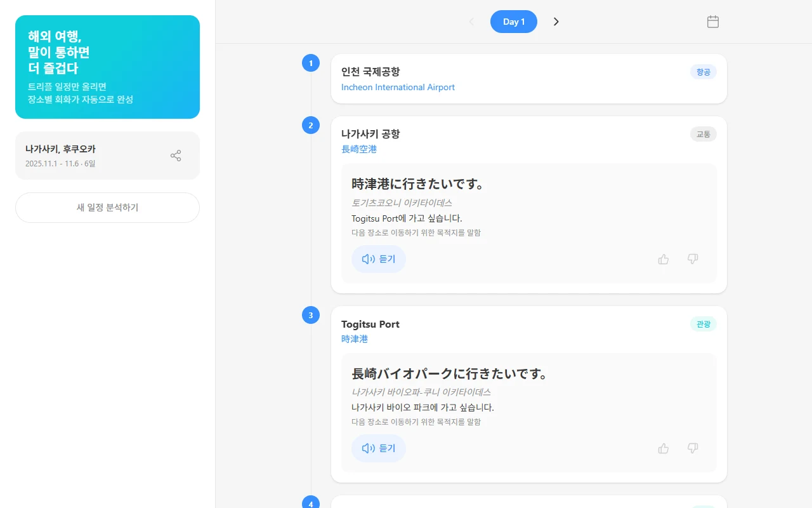This screenshot has height=508, width=812.
Task: Click timeline marker number 3
Action: click(311, 315)
